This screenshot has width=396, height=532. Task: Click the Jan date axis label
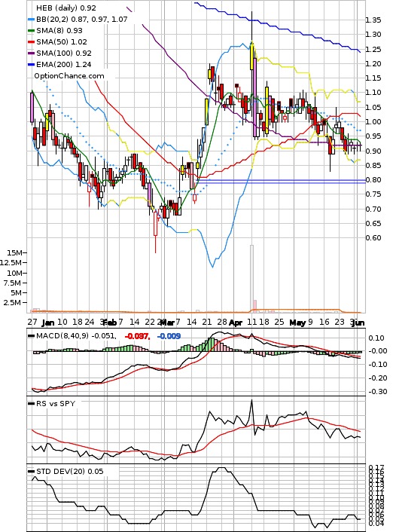48,323
